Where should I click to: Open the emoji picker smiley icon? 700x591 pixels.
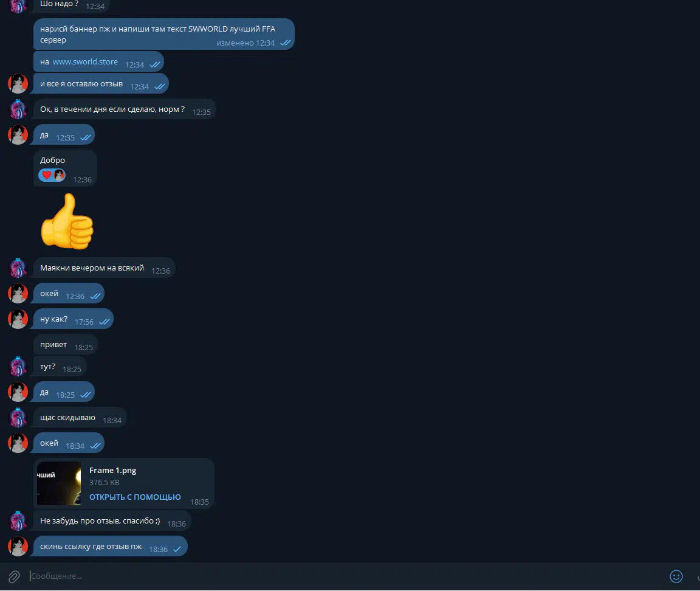coord(676,576)
